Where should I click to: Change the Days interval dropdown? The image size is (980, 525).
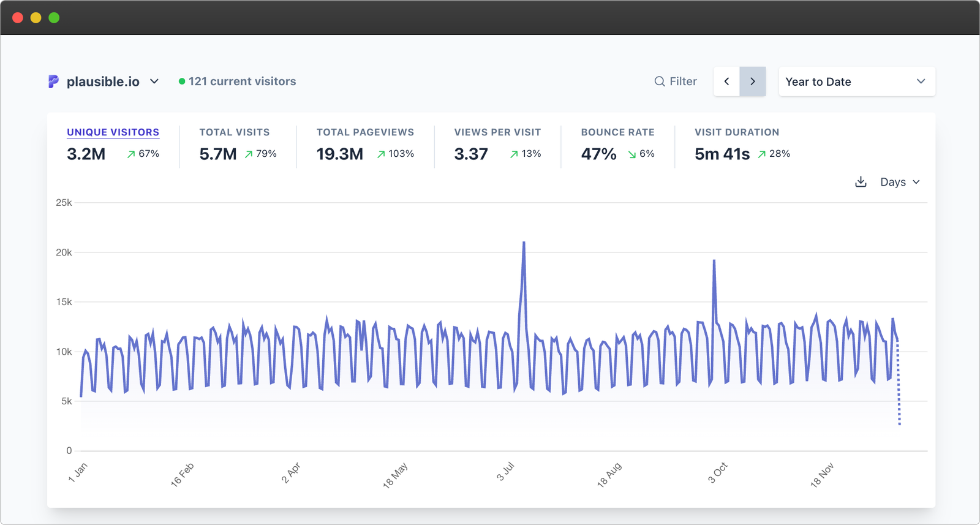(900, 182)
